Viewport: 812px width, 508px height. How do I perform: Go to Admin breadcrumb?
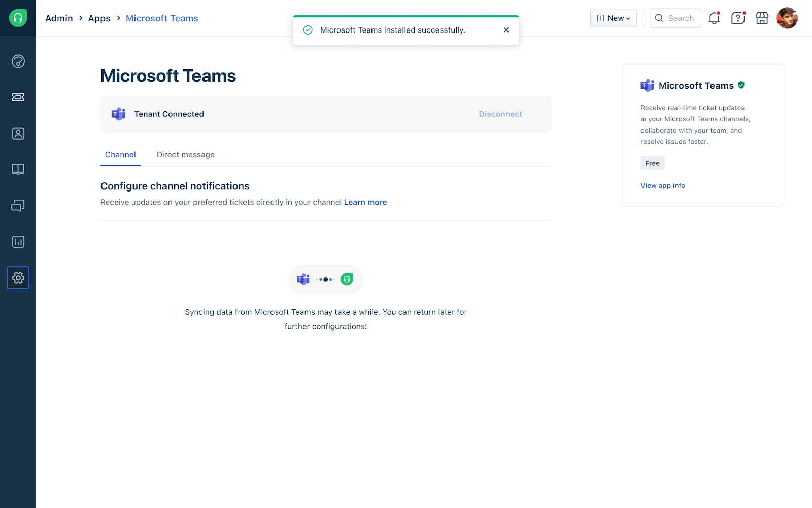click(59, 18)
